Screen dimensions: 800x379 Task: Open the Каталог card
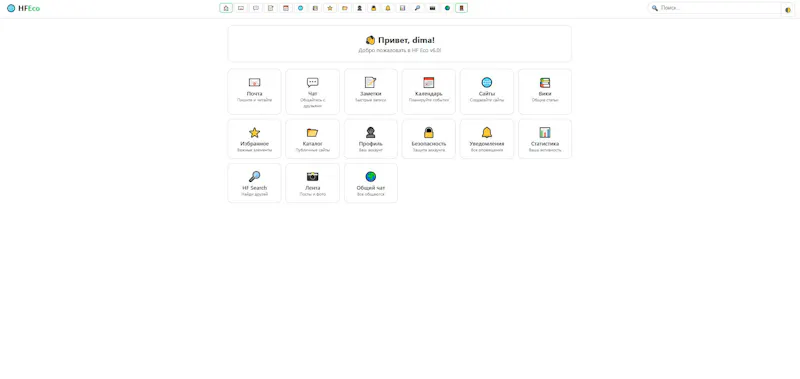click(x=312, y=139)
